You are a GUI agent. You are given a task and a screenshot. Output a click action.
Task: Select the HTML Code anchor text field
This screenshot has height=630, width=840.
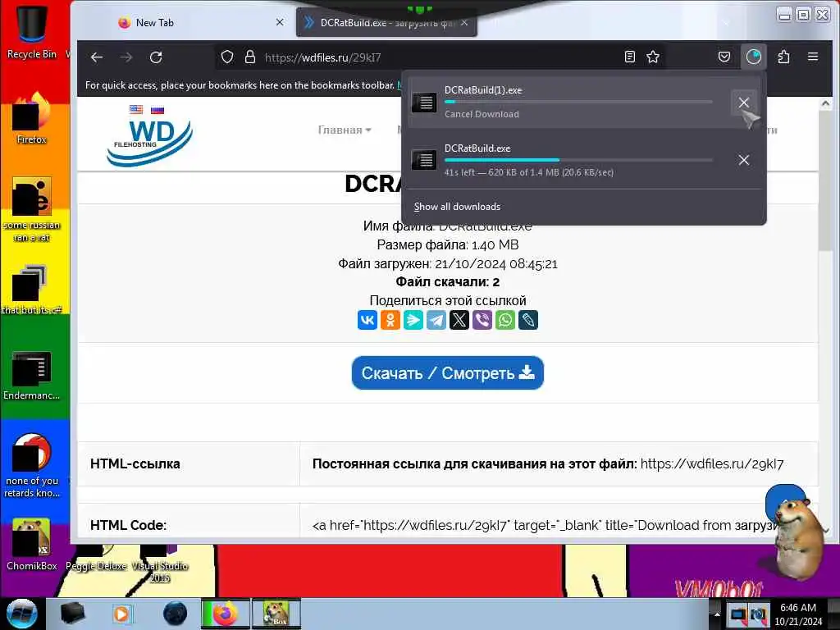click(x=546, y=526)
